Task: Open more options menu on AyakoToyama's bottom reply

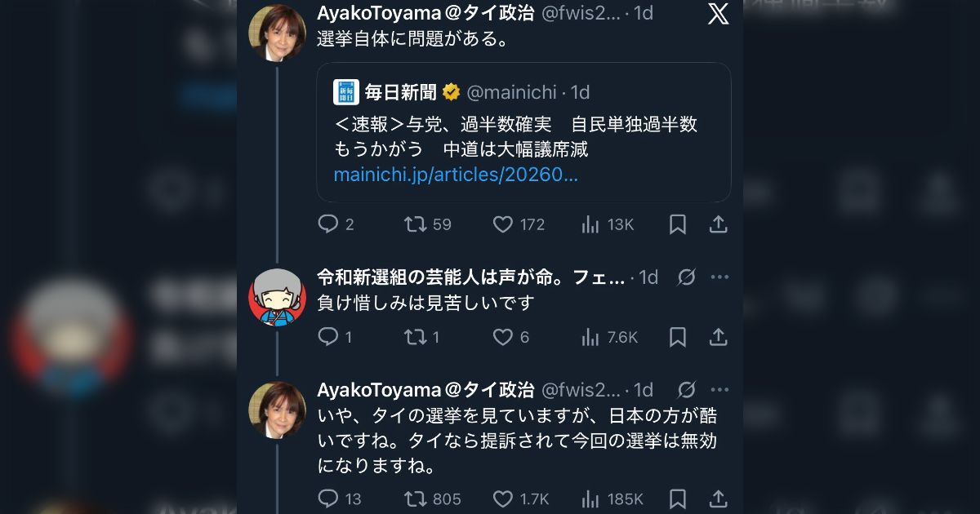Action: pyautogui.click(x=719, y=390)
